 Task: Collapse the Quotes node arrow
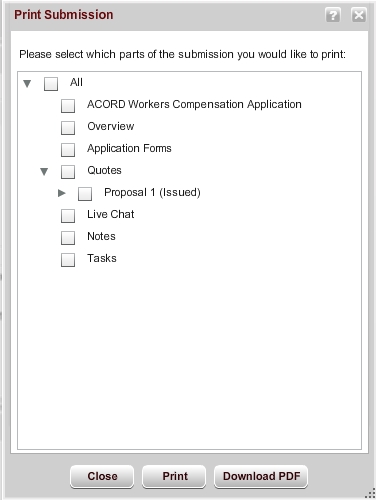pyautogui.click(x=44, y=172)
